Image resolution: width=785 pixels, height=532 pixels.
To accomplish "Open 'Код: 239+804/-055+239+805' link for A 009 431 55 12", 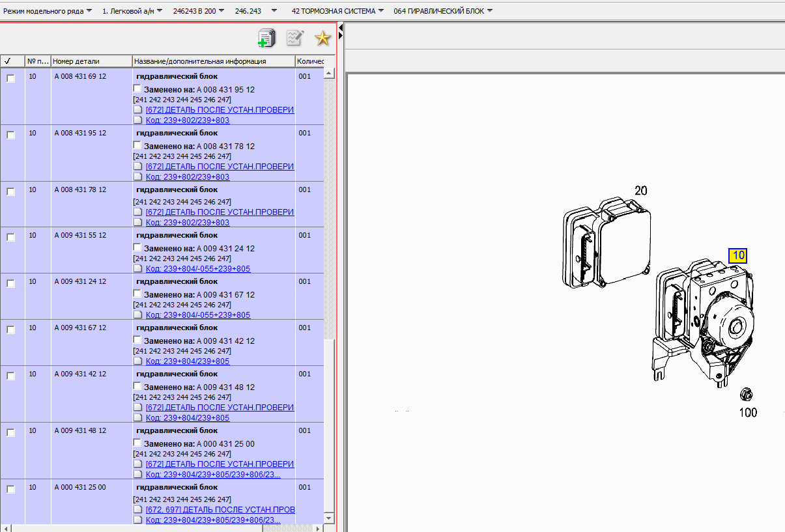I will (x=197, y=269).
